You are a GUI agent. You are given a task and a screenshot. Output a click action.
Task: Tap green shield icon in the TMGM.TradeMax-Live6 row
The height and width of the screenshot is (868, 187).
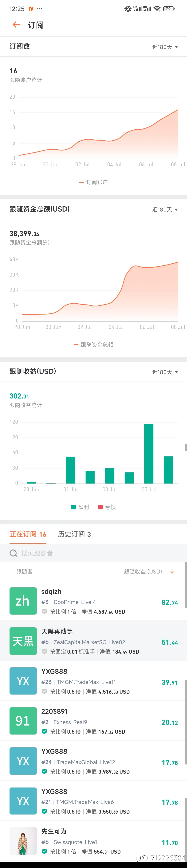(x=44, y=812)
